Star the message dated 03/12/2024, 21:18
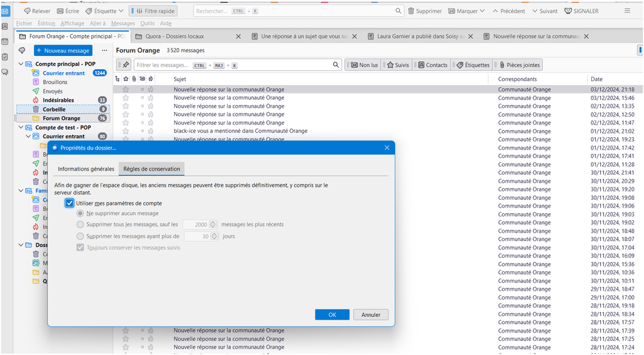 [x=126, y=90]
